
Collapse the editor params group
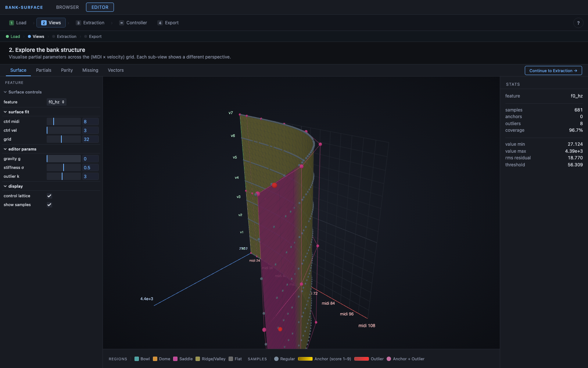point(20,149)
